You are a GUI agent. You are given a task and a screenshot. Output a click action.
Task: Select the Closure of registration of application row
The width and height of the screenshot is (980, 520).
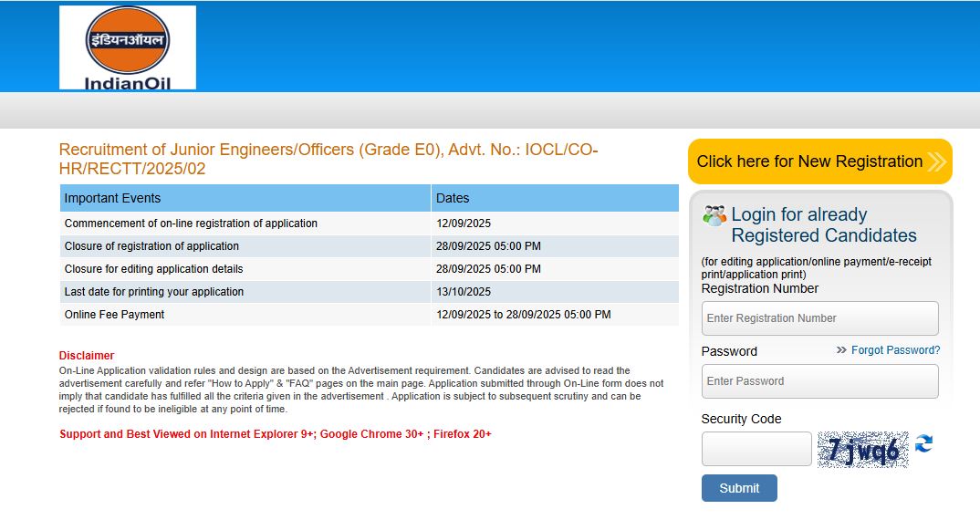pyautogui.click(x=369, y=246)
